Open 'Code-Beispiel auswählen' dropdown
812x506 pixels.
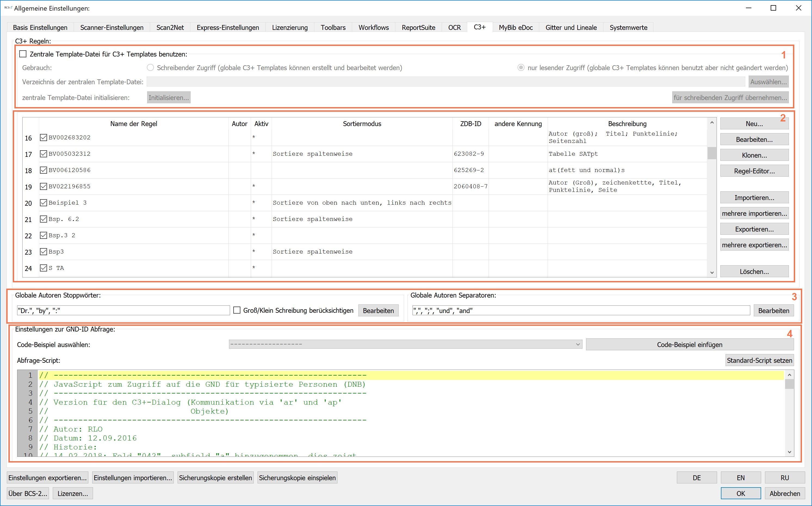[405, 344]
